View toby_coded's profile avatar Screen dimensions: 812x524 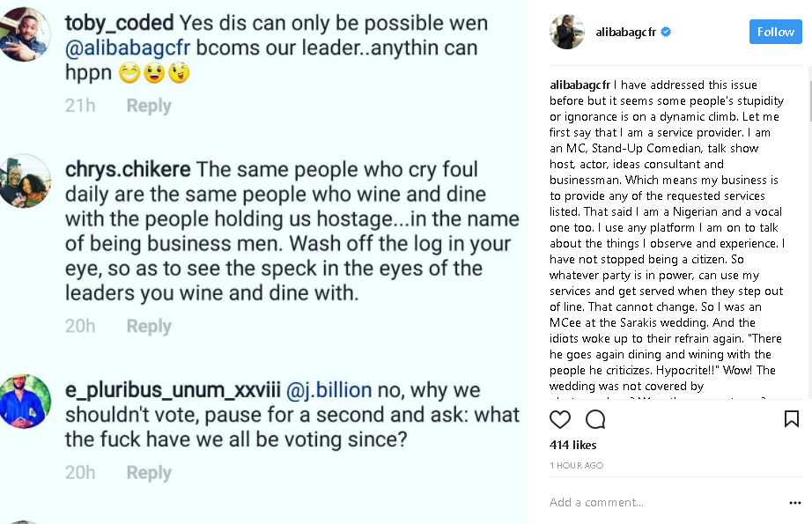click(24, 34)
